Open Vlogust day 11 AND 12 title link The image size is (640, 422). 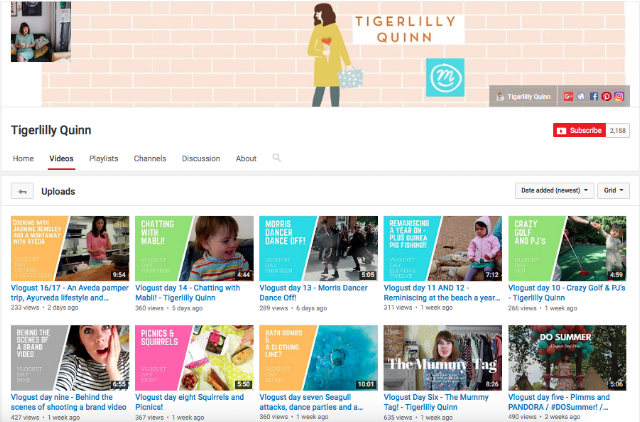tap(442, 293)
